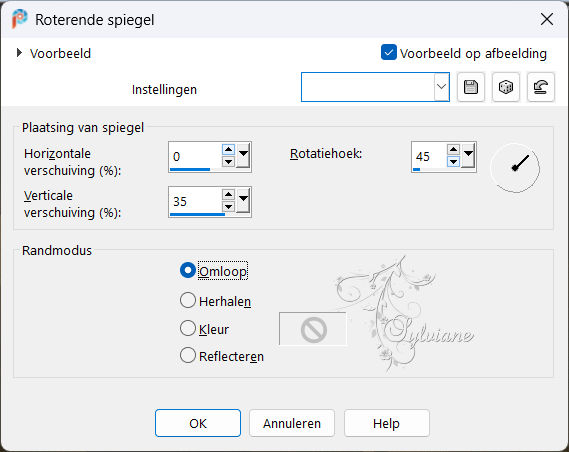The width and height of the screenshot is (569, 452).
Task: Decrease Verticale verschuiving with down arrow
Action: click(x=228, y=207)
